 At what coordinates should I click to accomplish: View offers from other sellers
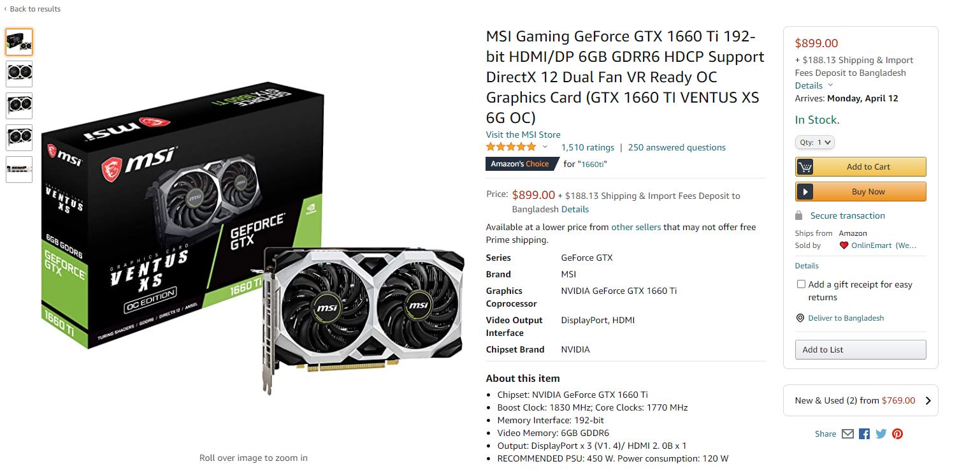coord(636,227)
